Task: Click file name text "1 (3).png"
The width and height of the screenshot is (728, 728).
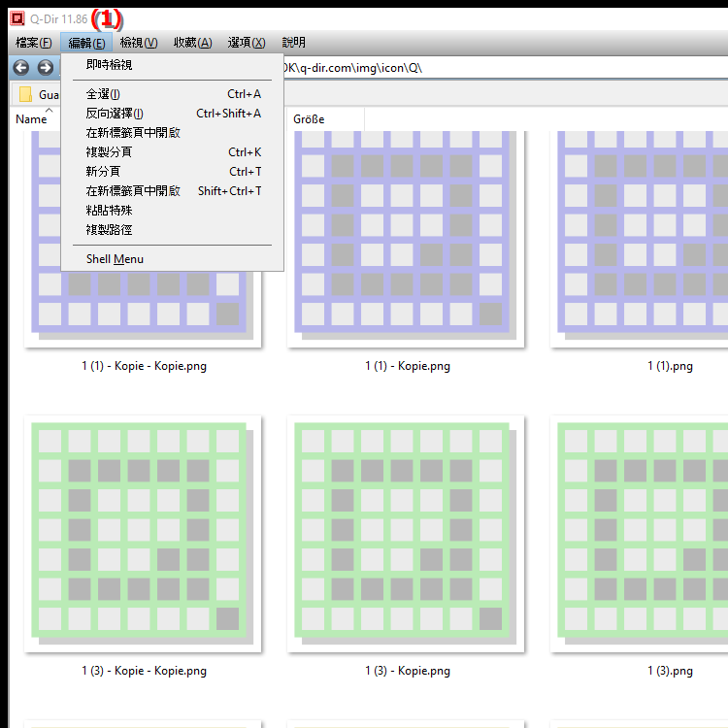Action: 670,671
